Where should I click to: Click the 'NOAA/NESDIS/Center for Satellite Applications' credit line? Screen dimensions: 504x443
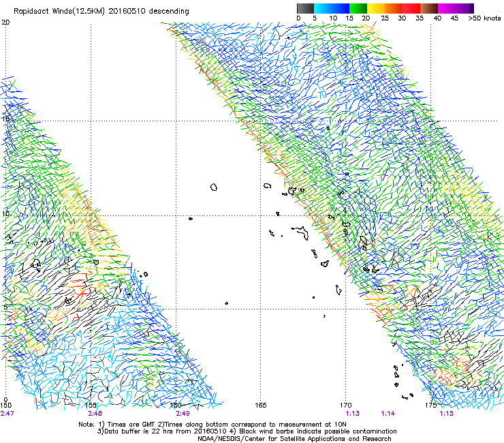(x=294, y=439)
